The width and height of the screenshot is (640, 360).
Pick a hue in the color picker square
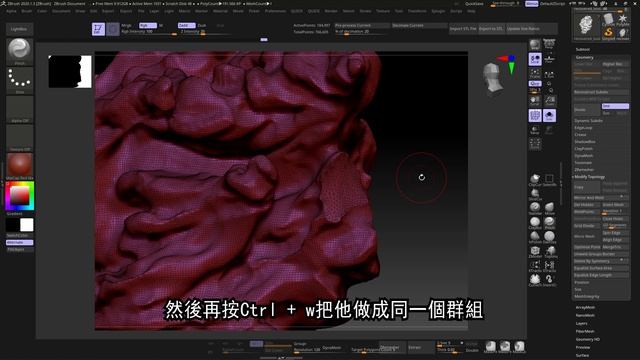click(20, 196)
